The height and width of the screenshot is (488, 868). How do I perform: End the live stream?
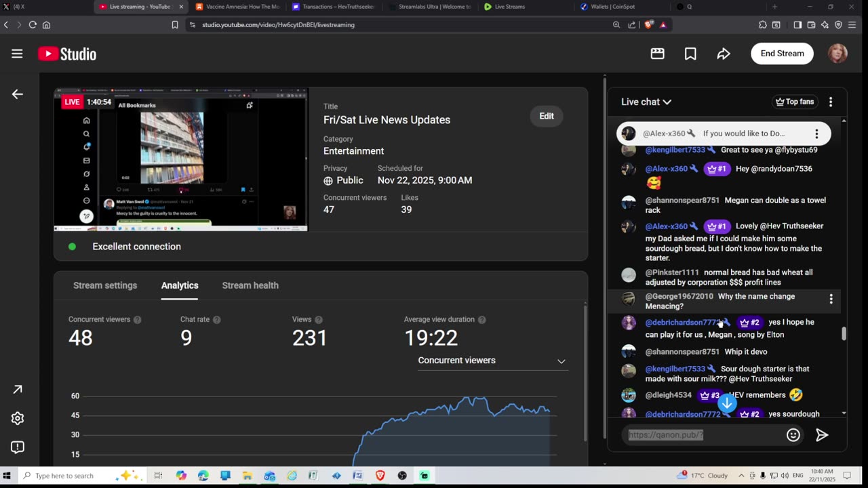point(782,54)
